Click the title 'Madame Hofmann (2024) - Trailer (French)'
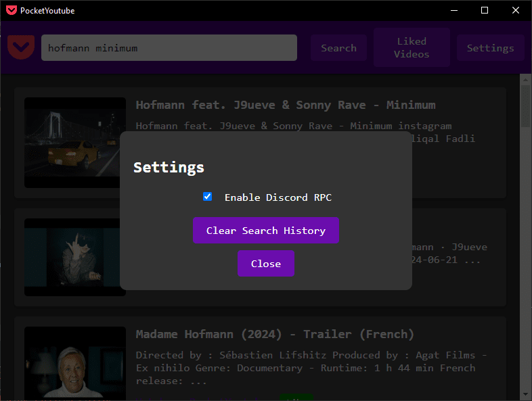The height and width of the screenshot is (401, 532). point(275,334)
